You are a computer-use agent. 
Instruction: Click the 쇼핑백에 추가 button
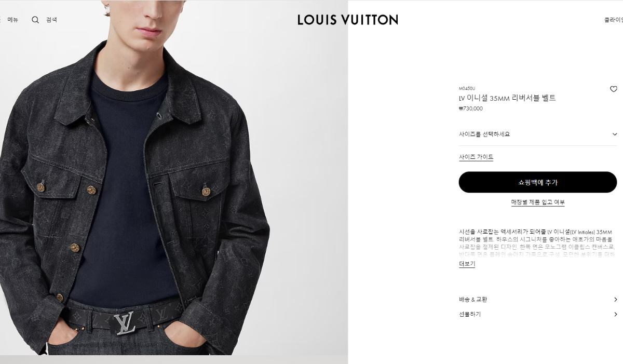[x=538, y=182]
